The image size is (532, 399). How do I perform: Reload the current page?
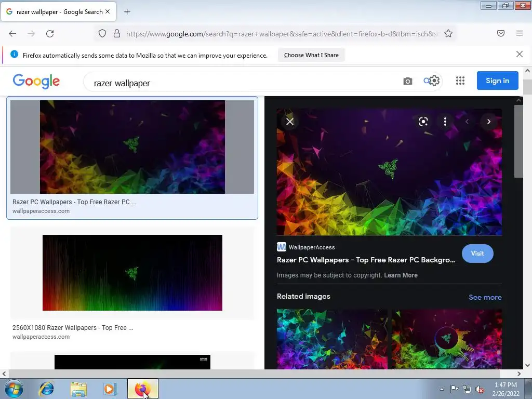[50, 34]
